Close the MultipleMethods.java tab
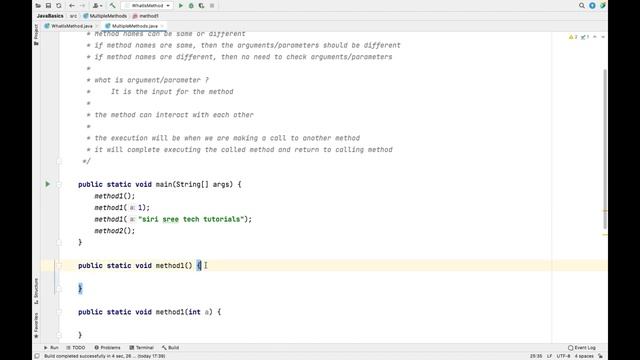 tap(162, 26)
